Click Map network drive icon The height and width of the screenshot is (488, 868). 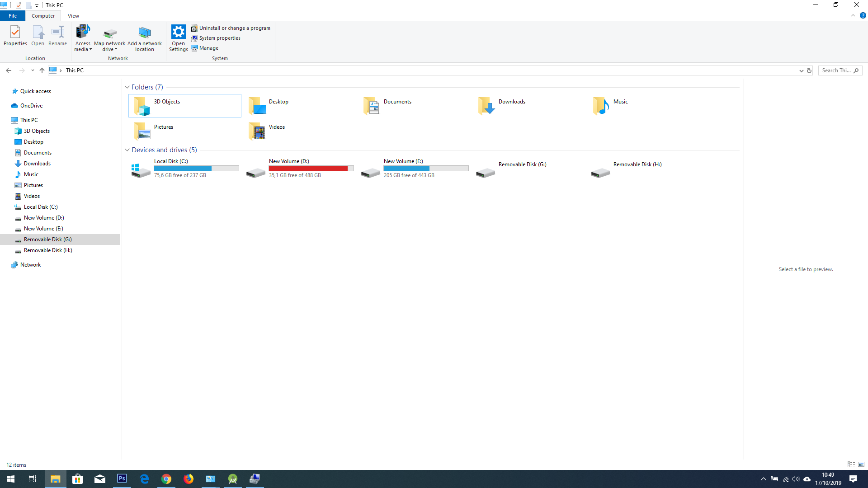109,34
